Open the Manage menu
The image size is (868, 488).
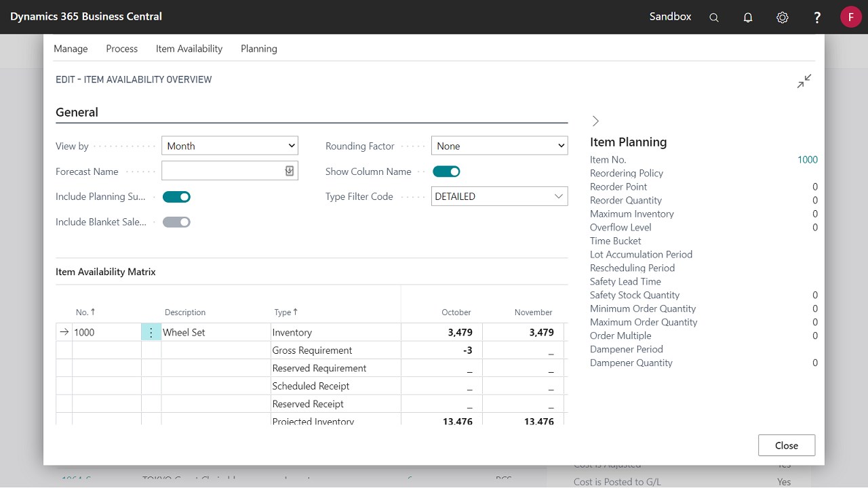pos(71,49)
